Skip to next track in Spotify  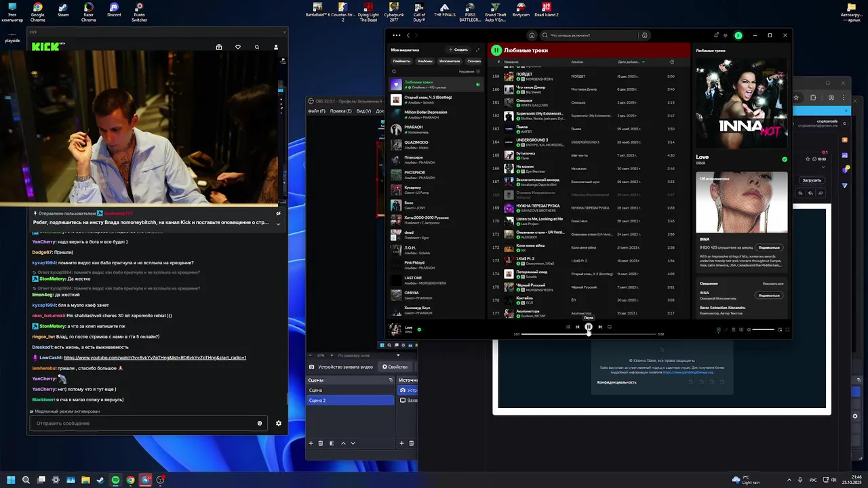coord(599,327)
